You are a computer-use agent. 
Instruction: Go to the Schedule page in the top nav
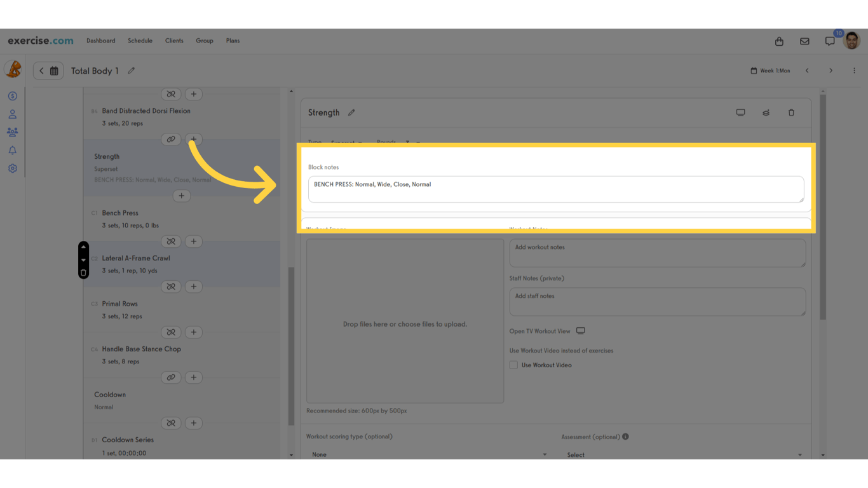(x=140, y=40)
